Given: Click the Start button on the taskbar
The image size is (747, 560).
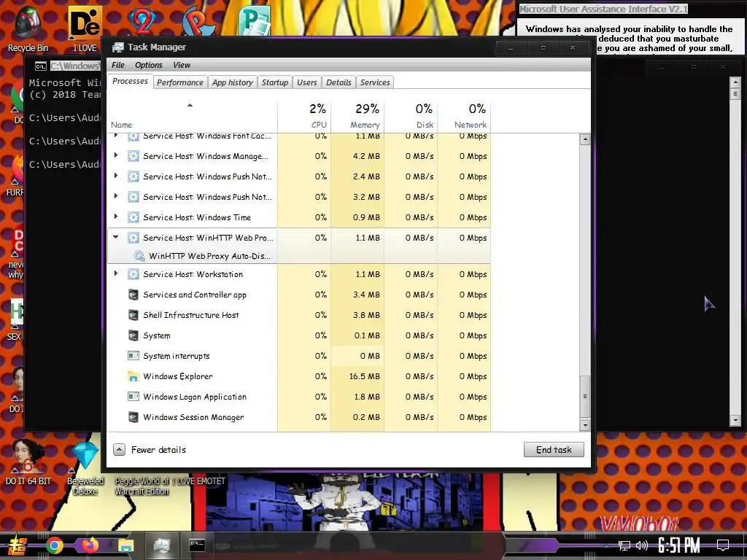Looking at the screenshot, I should [18, 545].
